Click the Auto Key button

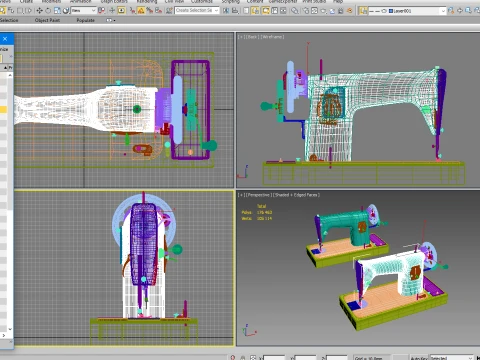tap(419, 357)
